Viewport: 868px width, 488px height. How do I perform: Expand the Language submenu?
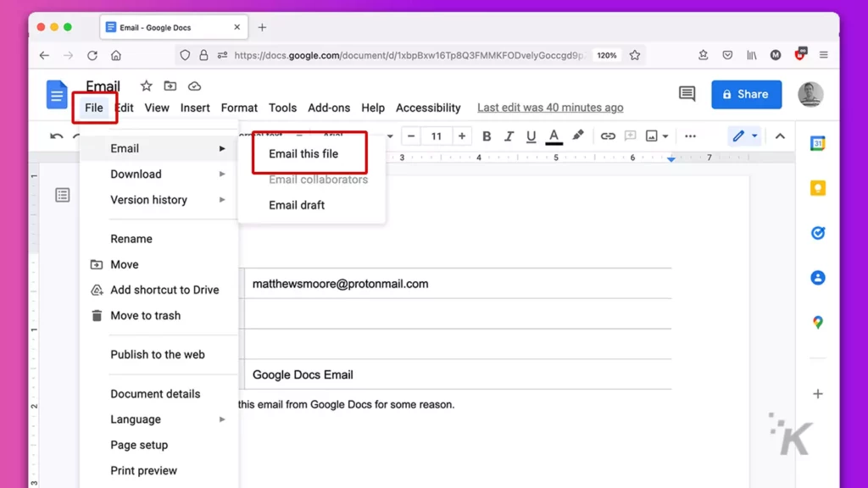[159, 419]
